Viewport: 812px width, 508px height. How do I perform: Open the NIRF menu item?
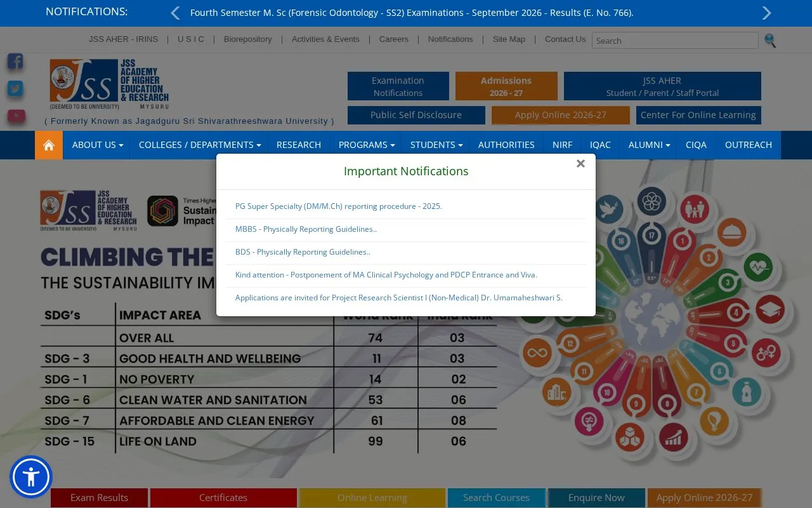pyautogui.click(x=562, y=145)
